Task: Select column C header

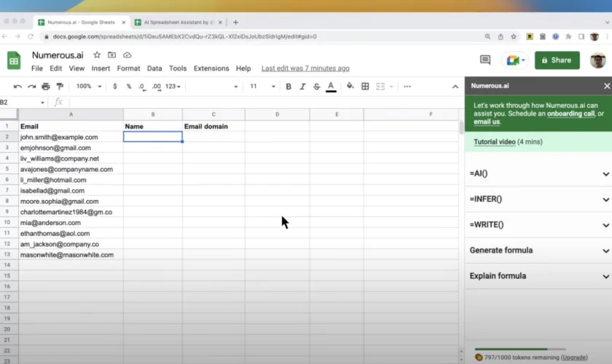Action: tap(213, 114)
